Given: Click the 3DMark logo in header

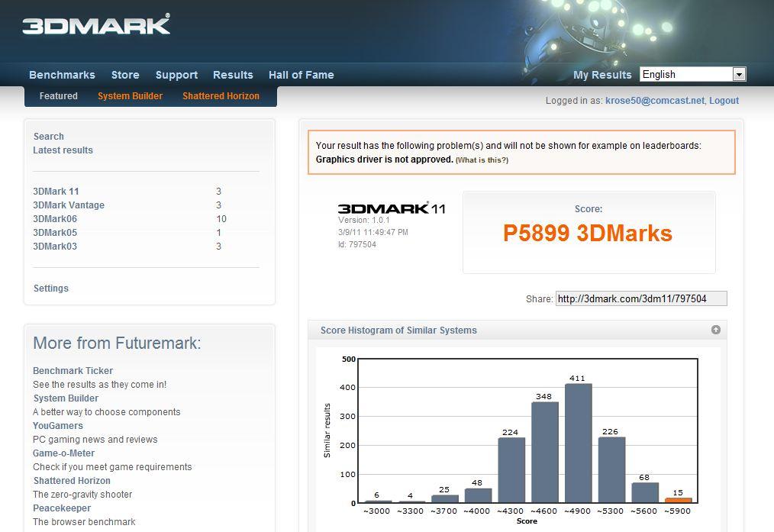Looking at the screenshot, I should pos(96,24).
